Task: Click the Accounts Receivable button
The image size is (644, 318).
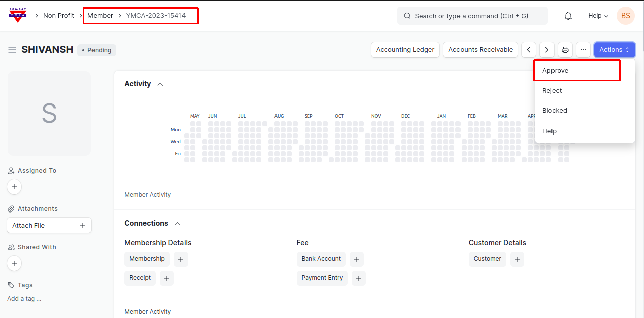Action: pyautogui.click(x=481, y=50)
